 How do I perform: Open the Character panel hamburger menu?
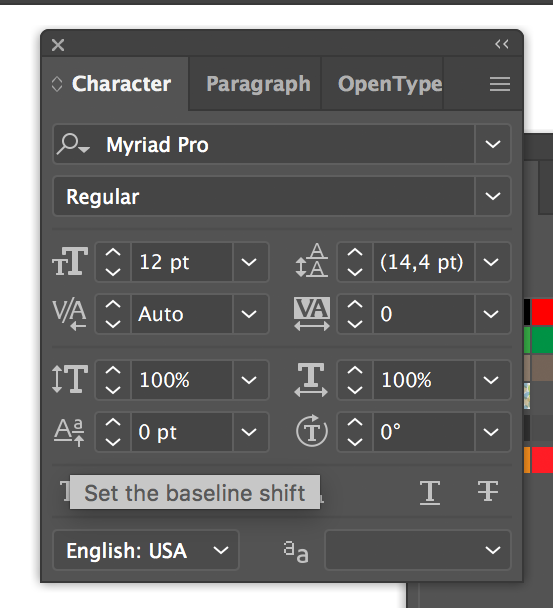tap(499, 84)
